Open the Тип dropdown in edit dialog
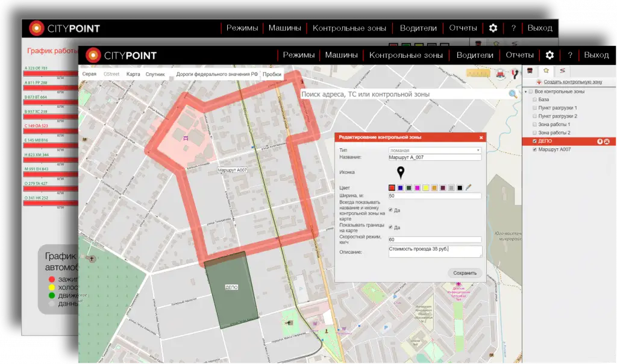The height and width of the screenshot is (364, 617). coord(435,149)
